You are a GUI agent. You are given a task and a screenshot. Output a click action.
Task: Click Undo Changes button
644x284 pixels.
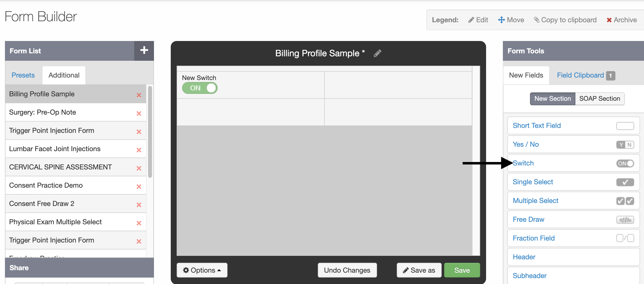pyautogui.click(x=347, y=270)
